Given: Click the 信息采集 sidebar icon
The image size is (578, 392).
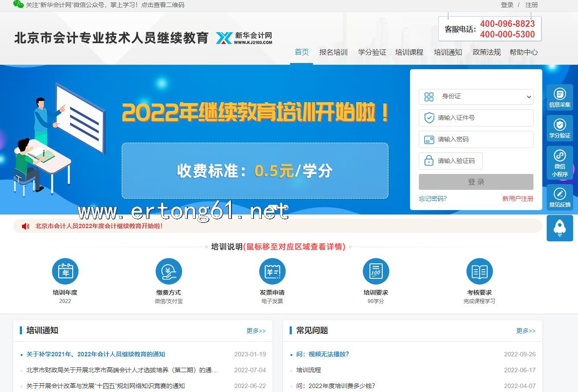Looking at the screenshot, I should click(559, 97).
